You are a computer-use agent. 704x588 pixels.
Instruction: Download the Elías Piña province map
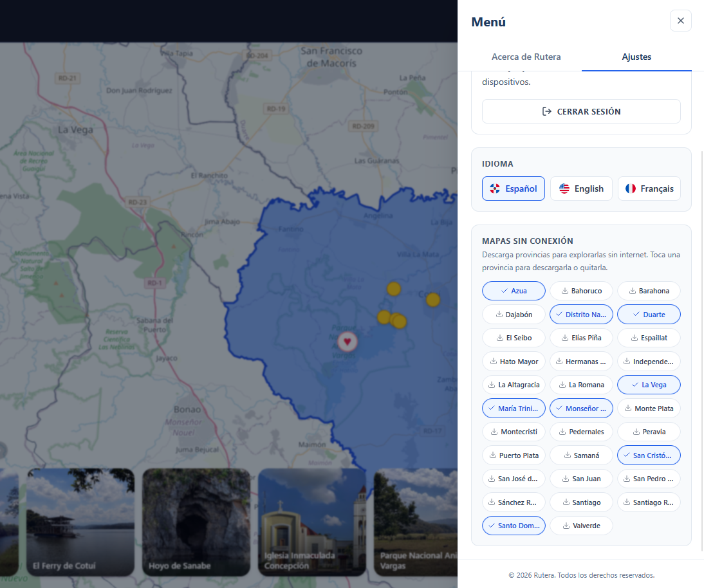coord(582,338)
